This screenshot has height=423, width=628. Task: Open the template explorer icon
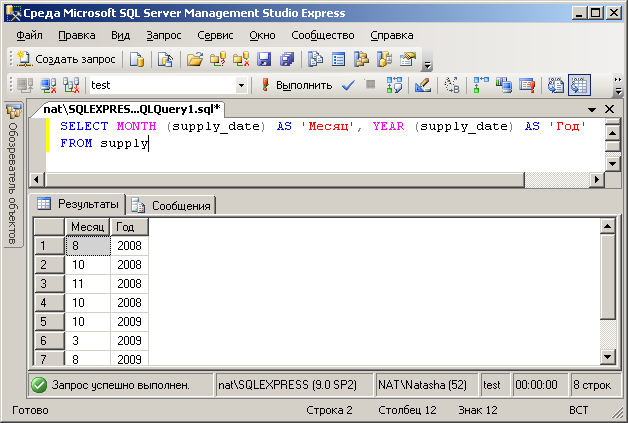384,59
